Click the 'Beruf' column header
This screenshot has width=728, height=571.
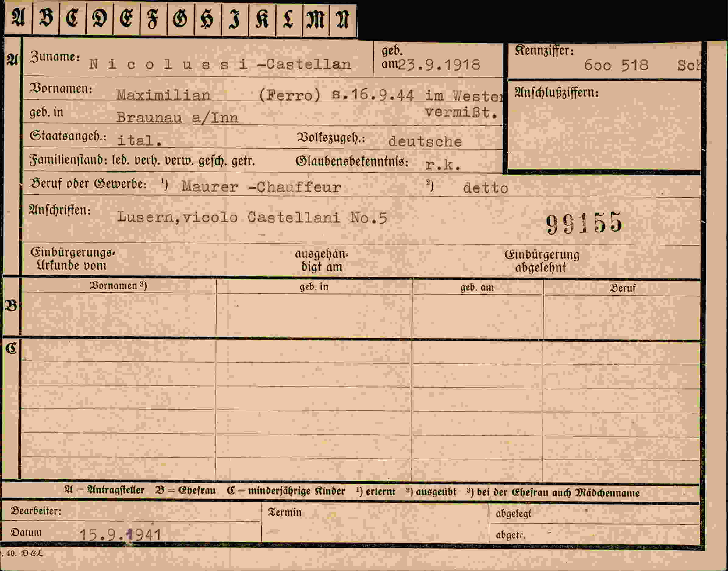[622, 288]
